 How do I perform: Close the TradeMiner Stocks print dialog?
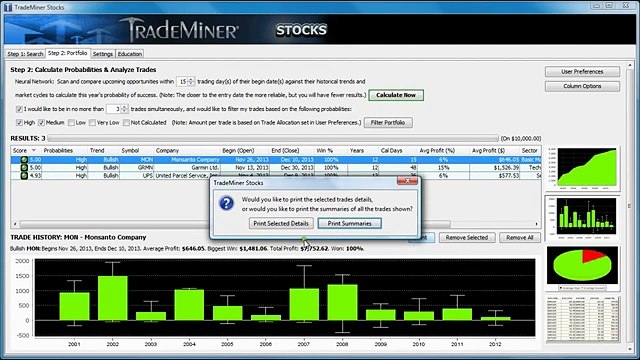pyautogui.click(x=407, y=181)
